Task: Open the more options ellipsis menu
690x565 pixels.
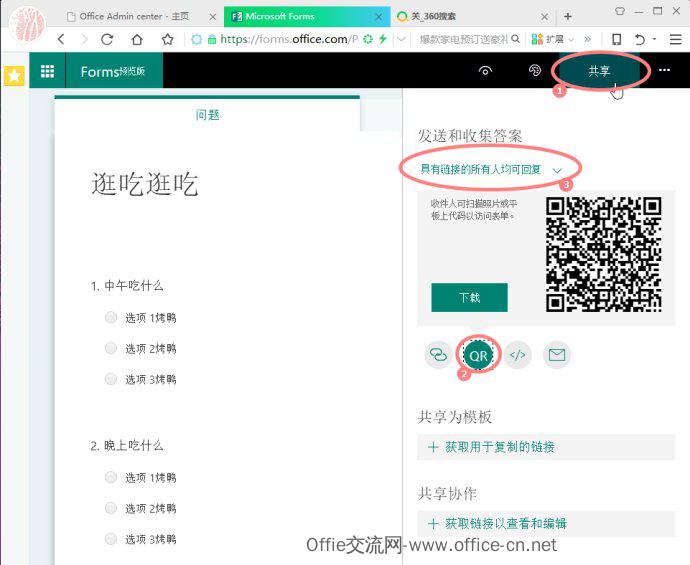Action: [x=664, y=70]
